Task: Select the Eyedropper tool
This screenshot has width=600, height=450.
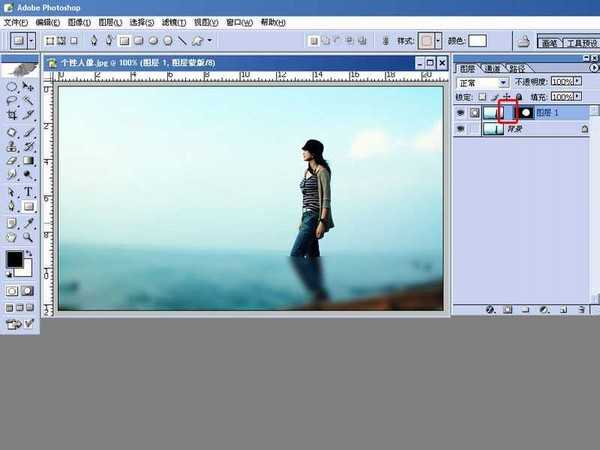Action: click(x=28, y=223)
